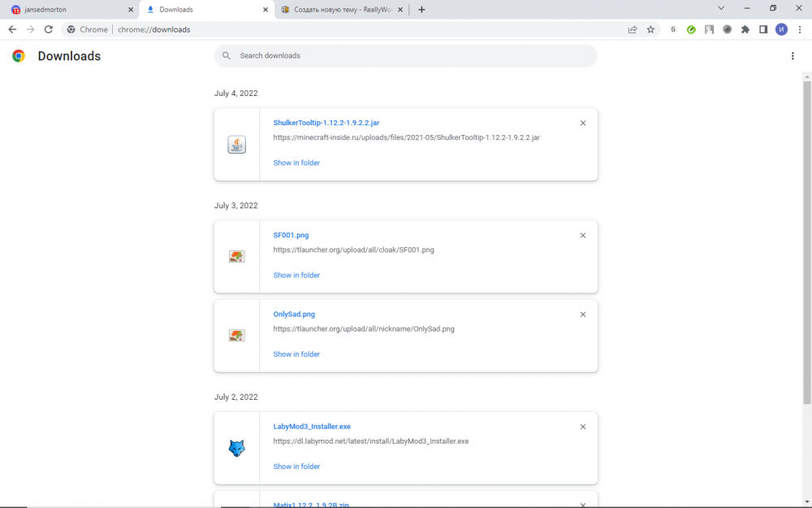Viewport: 812px width, 508px height.
Task: Focus the Search downloads field
Action: [x=405, y=55]
